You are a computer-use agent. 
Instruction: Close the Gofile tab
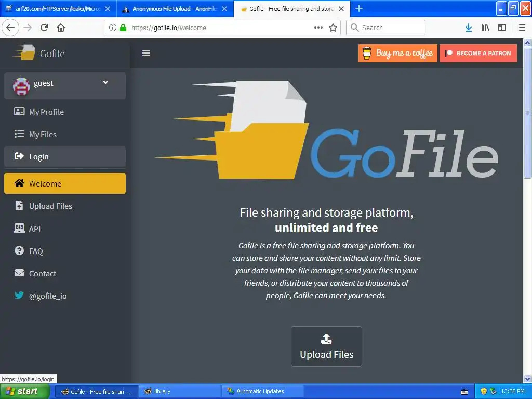pyautogui.click(x=341, y=9)
